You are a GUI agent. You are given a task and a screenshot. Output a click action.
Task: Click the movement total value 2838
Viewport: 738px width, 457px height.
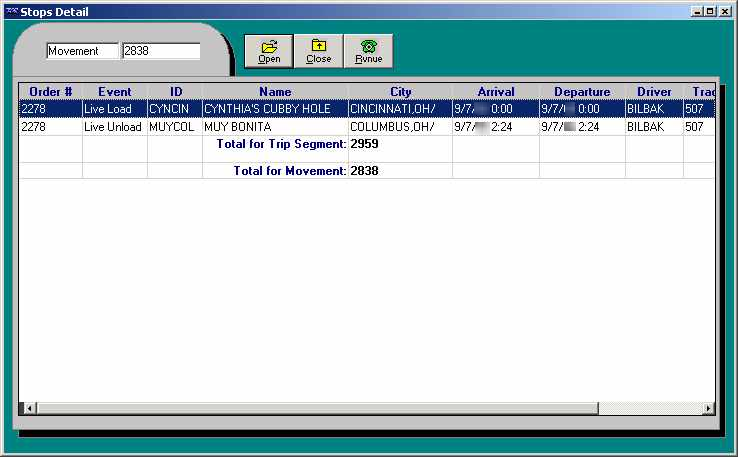(364, 171)
